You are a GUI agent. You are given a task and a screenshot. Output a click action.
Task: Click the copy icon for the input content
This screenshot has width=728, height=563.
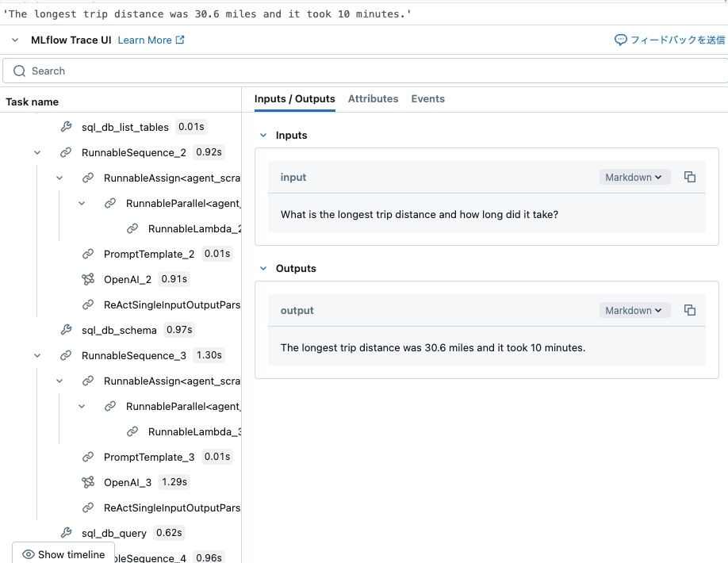pos(690,177)
